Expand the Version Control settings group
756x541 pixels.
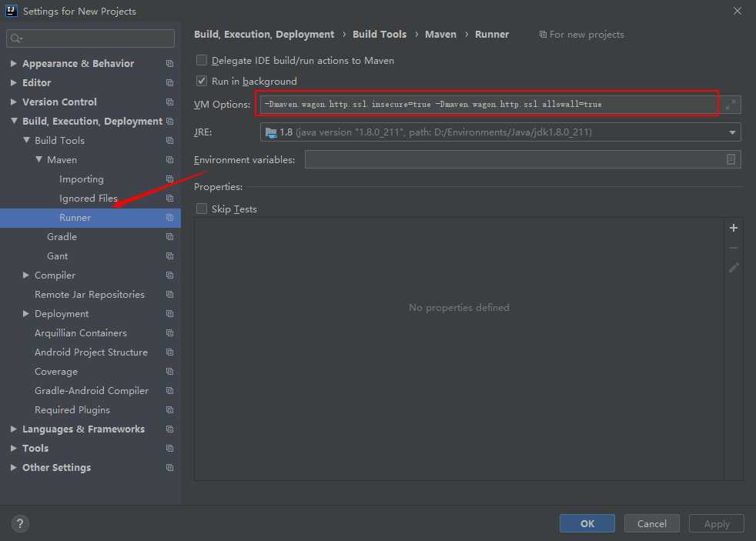[14, 102]
